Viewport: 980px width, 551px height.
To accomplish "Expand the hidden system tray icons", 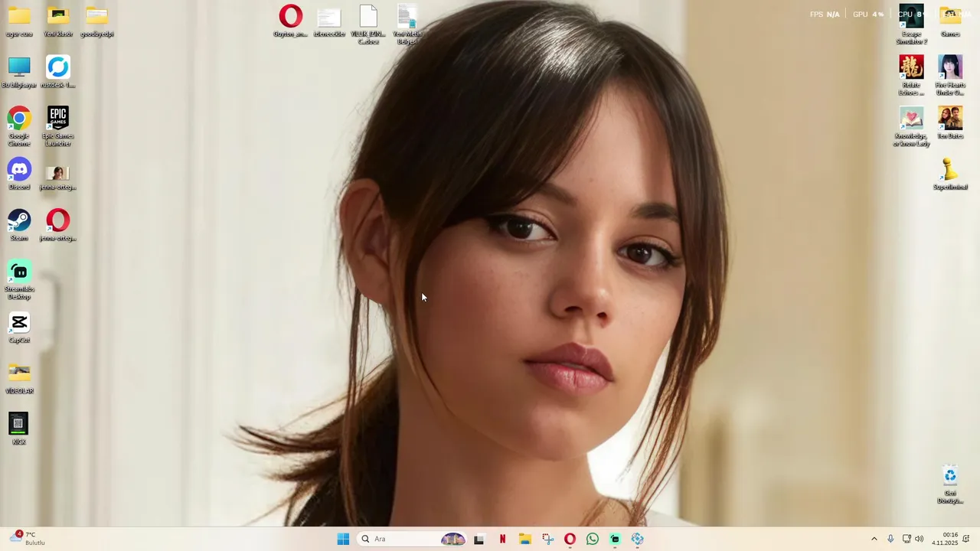I will tap(874, 539).
